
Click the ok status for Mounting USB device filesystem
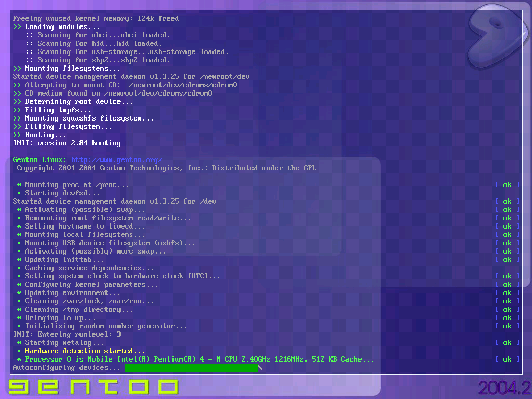tap(507, 243)
